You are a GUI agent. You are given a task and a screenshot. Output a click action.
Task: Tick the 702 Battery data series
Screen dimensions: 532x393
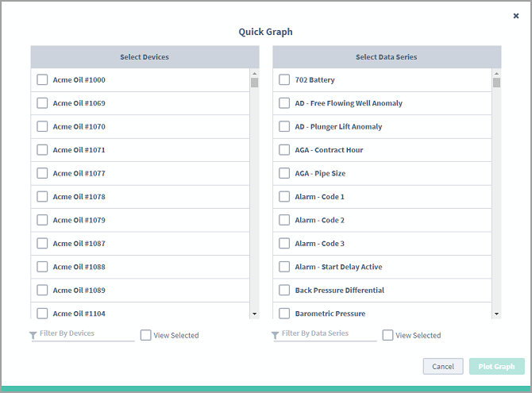pos(284,79)
